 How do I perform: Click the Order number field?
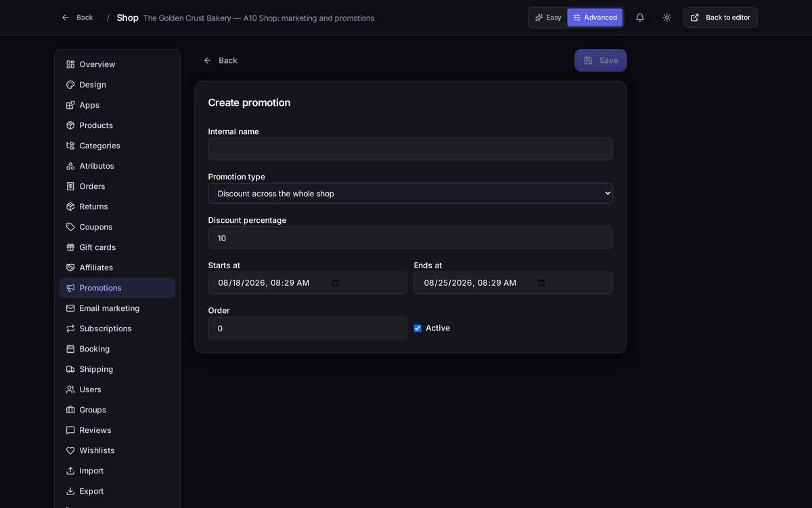(307, 328)
